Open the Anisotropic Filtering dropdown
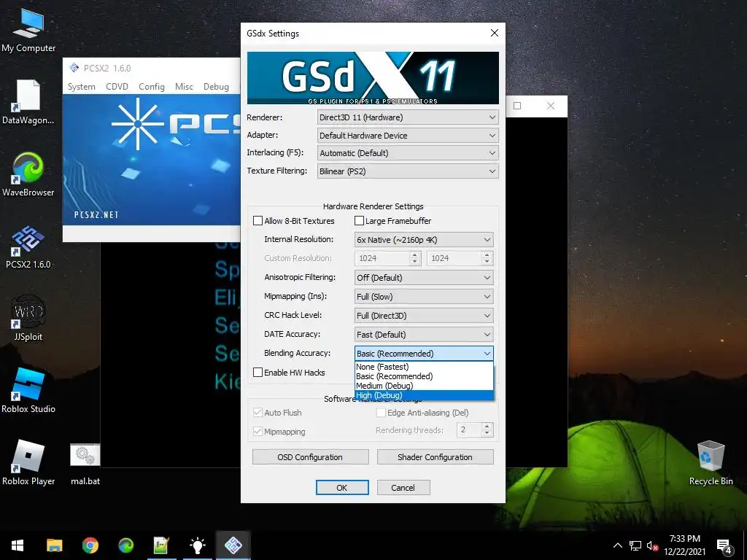Screen dimensions: 747x560 click(424, 278)
